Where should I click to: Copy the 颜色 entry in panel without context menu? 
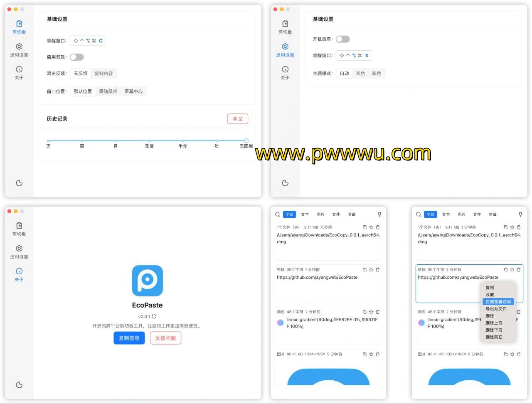pyautogui.click(x=365, y=312)
